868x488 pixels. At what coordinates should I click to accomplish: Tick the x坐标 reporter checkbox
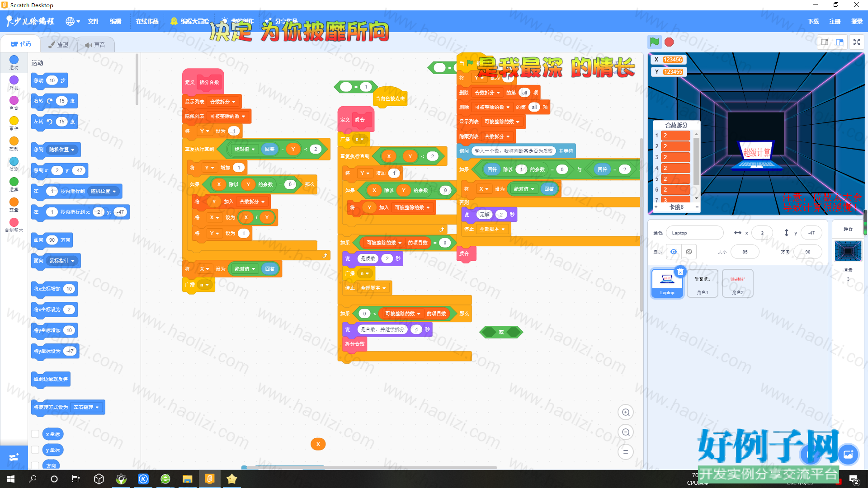(35, 434)
